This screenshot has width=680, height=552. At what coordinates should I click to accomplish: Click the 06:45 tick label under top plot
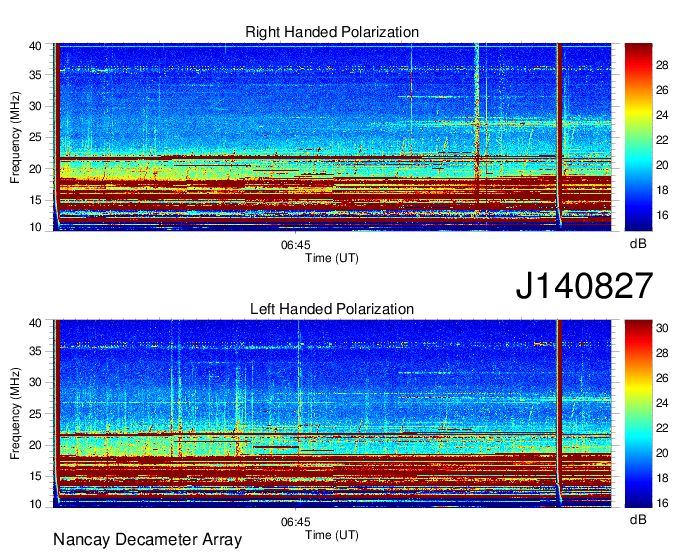[295, 245]
